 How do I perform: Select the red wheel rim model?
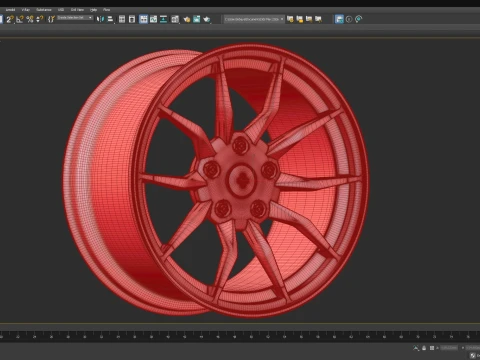coord(216,180)
